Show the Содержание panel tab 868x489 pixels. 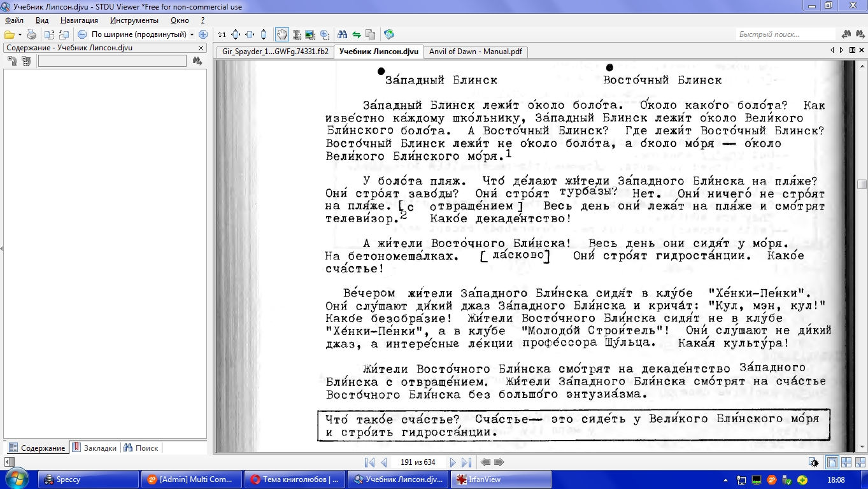click(37, 448)
